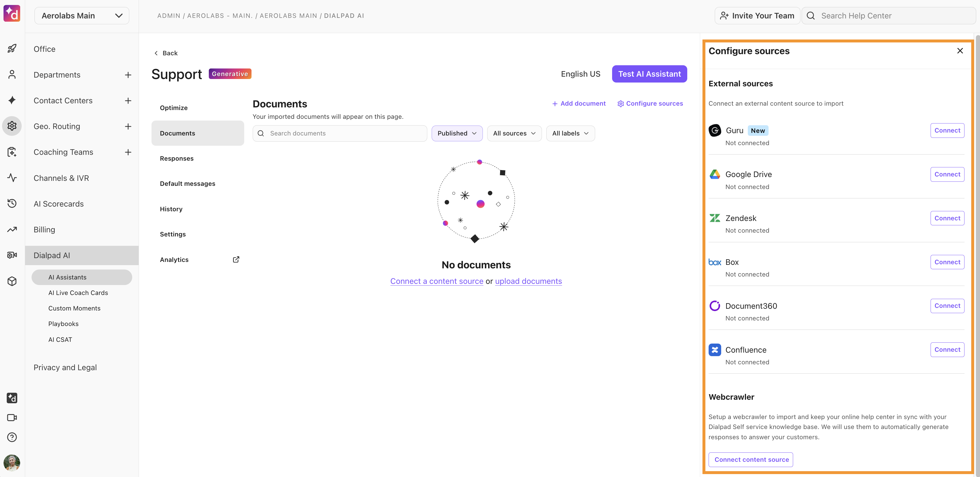Click the Google Drive logo icon

tap(715, 174)
